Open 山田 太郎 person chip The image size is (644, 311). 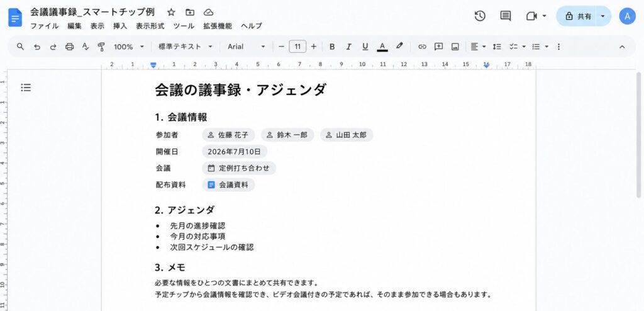347,135
